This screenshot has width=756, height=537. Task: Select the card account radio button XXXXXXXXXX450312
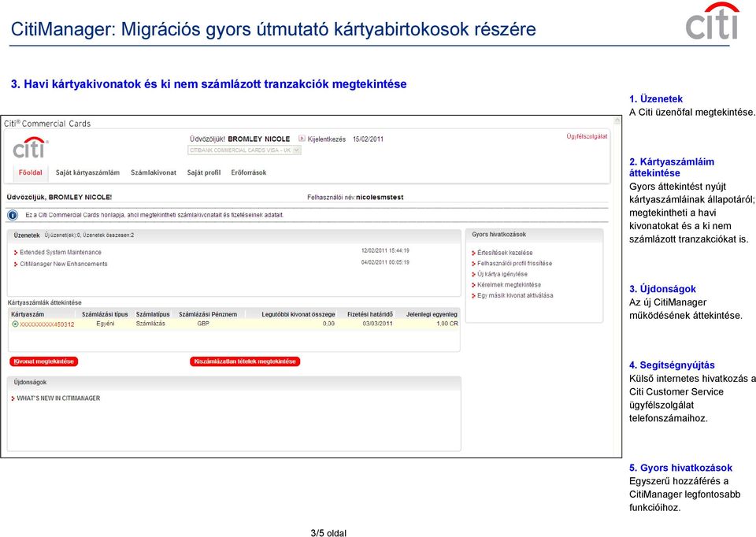(x=15, y=324)
